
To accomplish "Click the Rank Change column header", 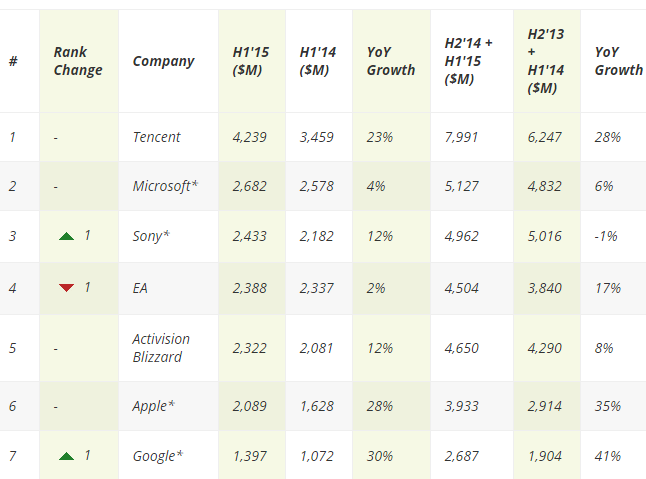I will pyautogui.click(x=78, y=61).
